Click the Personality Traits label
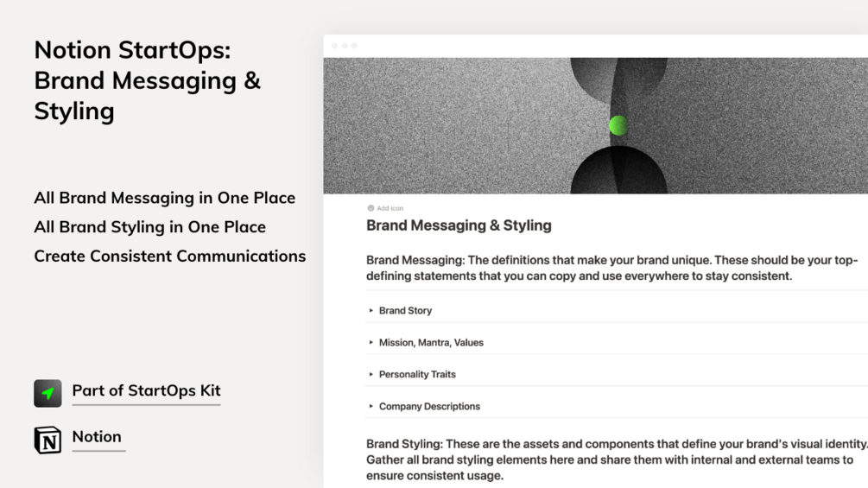Viewport: 868px width, 488px height. [417, 375]
